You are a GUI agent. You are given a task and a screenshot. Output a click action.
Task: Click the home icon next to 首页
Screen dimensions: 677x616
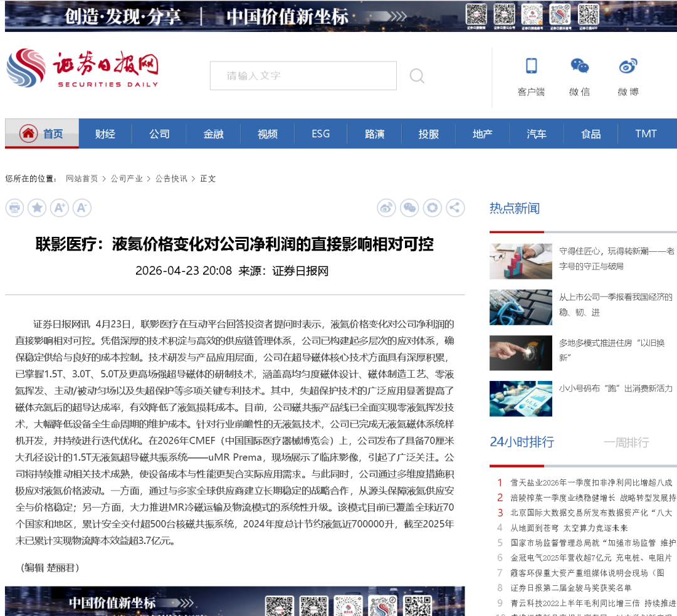[x=28, y=133]
